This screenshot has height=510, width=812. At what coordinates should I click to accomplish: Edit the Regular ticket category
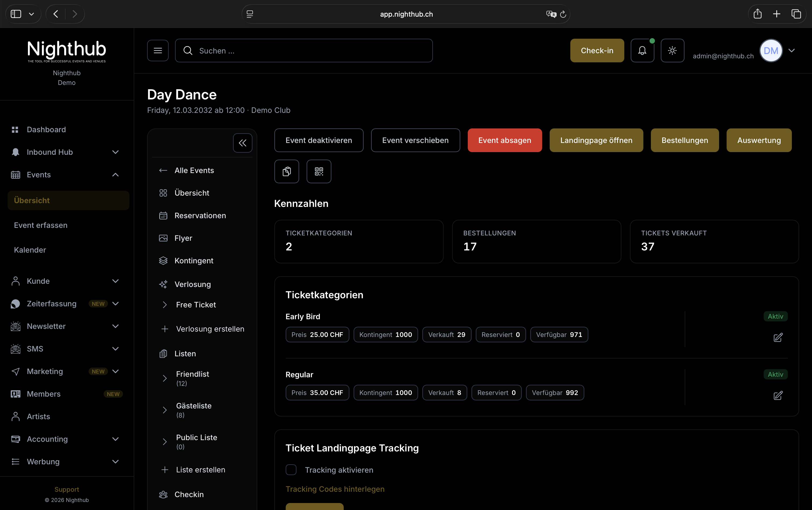pos(778,396)
